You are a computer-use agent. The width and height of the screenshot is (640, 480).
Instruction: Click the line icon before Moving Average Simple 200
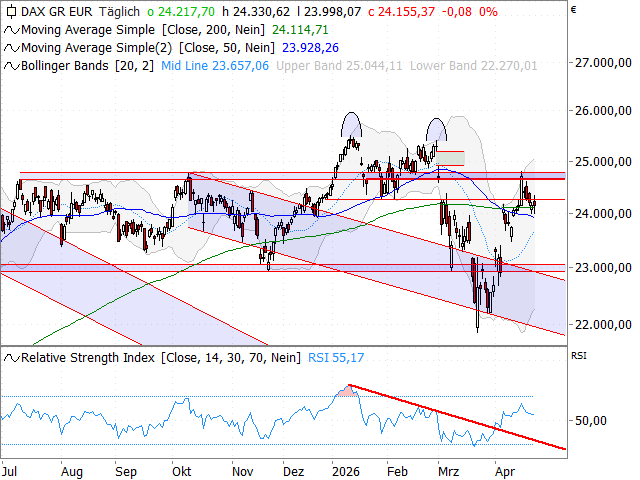click(11, 30)
